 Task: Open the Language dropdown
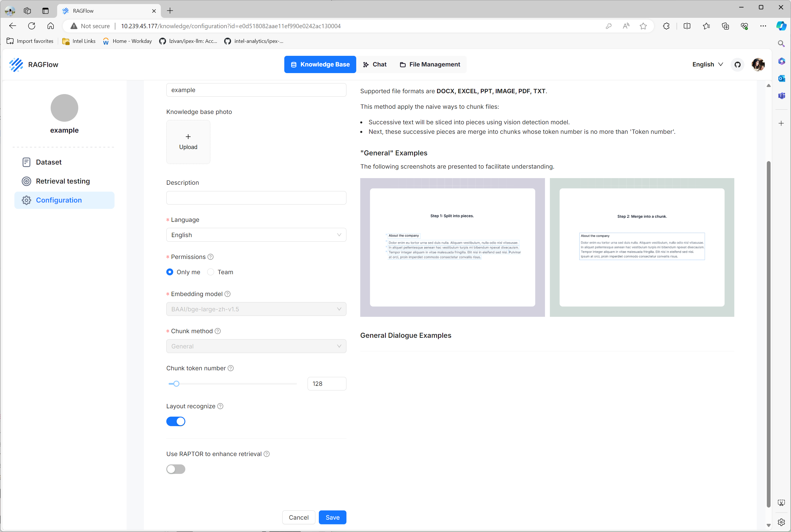[256, 235]
